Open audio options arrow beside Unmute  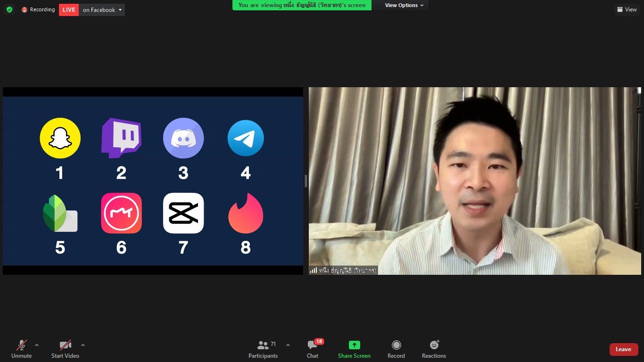[37, 345]
